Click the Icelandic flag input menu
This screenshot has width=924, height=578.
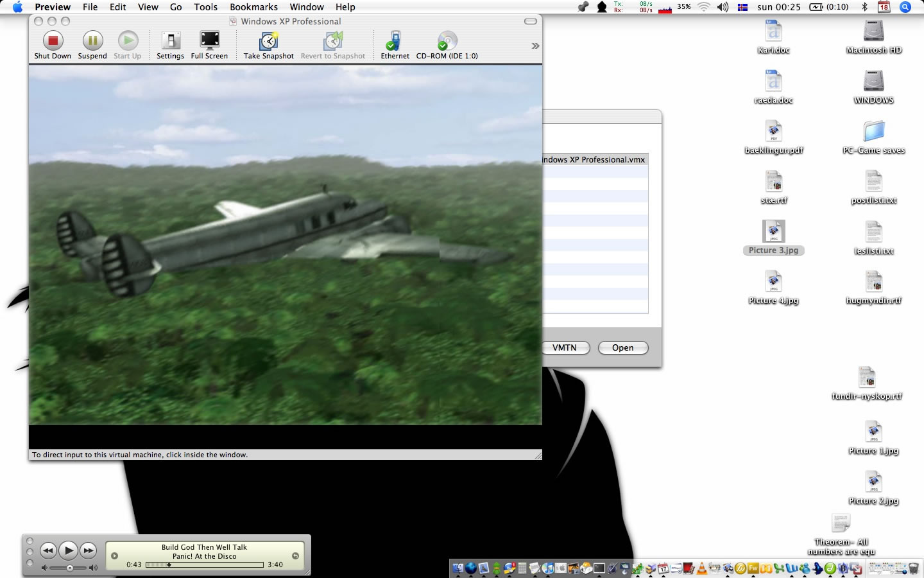click(742, 7)
